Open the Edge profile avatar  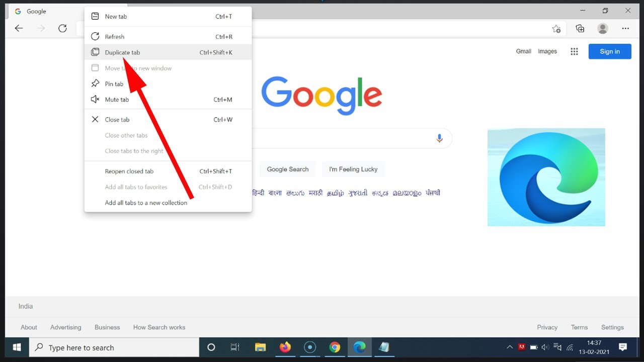pyautogui.click(x=603, y=29)
